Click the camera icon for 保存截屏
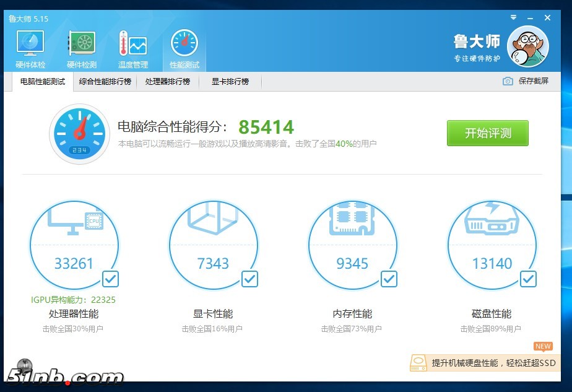Image resolution: width=572 pixels, height=392 pixels. click(508, 81)
